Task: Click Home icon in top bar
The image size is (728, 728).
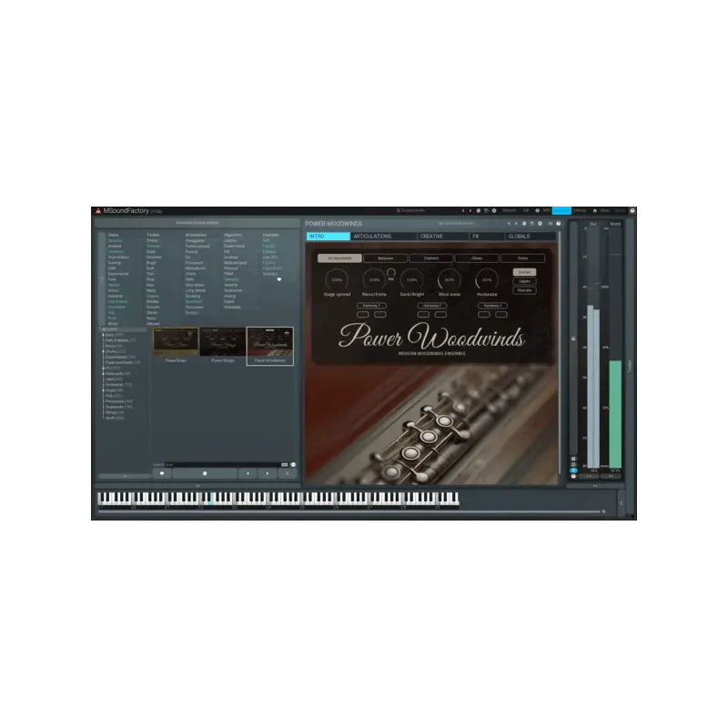Action: click(595, 211)
